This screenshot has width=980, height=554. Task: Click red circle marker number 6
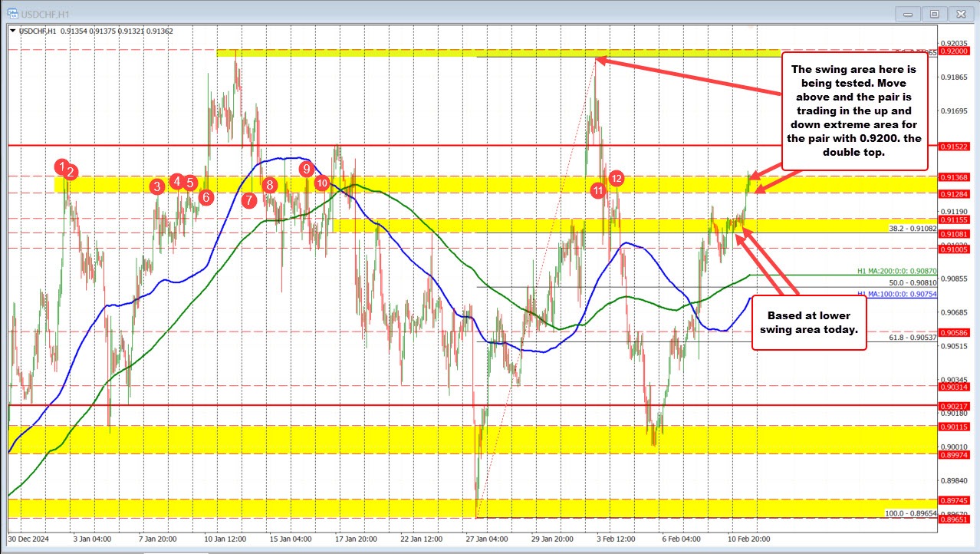pyautogui.click(x=206, y=196)
